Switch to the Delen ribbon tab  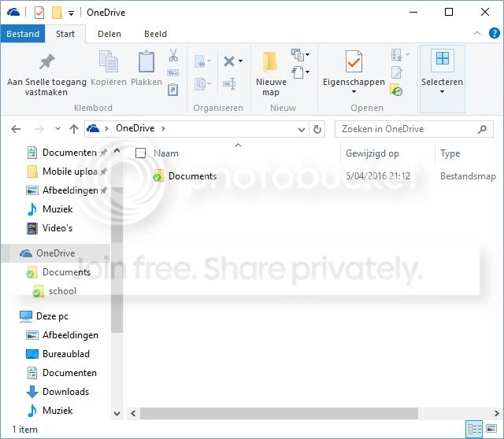tap(109, 34)
